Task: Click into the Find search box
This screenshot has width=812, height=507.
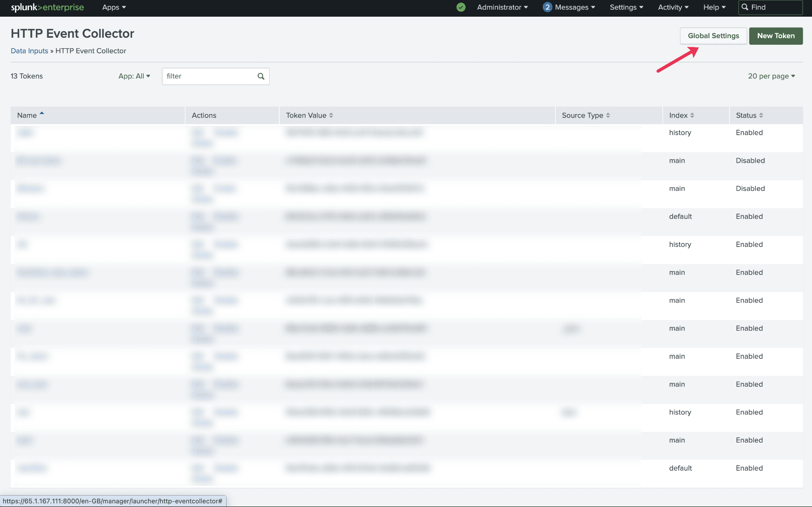Action: [770, 7]
